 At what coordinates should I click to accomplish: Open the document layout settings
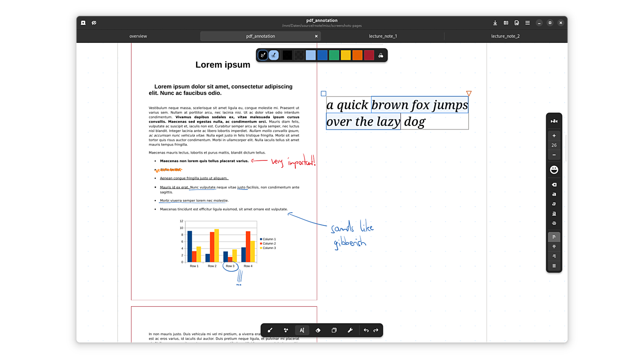pos(517,23)
